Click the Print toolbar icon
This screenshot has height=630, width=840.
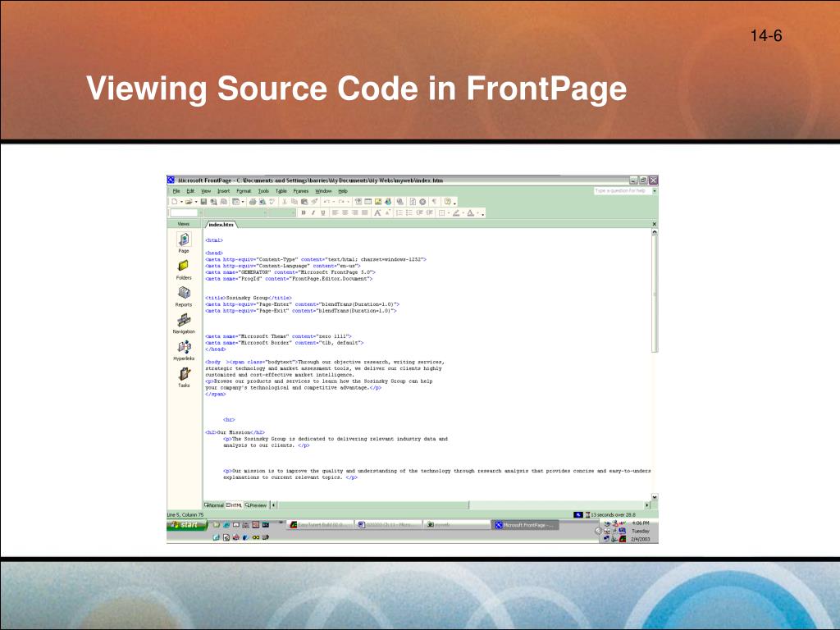click(x=253, y=202)
